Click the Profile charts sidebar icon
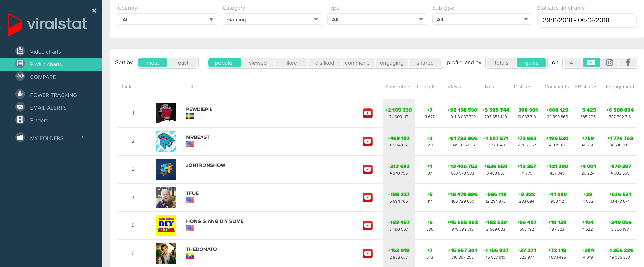This screenshot has width=644, height=267. click(x=20, y=64)
